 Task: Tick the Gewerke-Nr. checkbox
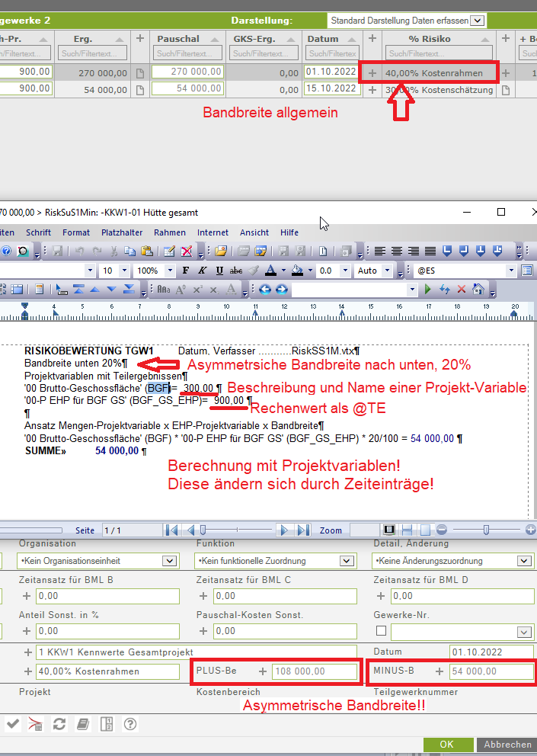tap(381, 631)
